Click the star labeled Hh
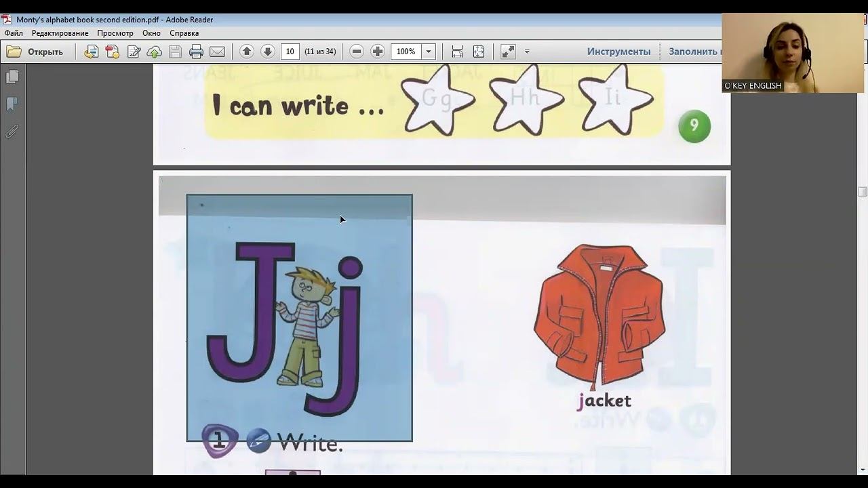 point(526,100)
